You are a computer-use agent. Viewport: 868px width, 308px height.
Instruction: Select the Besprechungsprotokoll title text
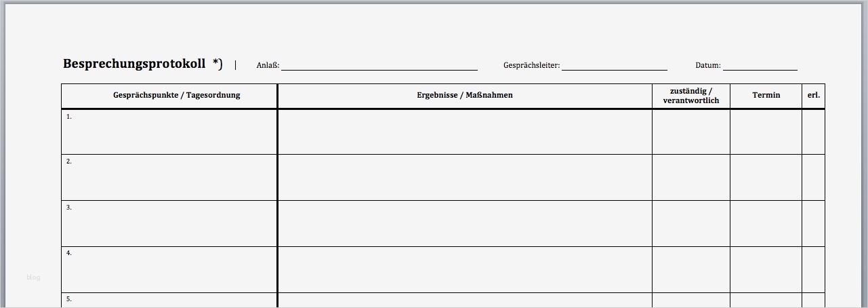click(x=134, y=64)
